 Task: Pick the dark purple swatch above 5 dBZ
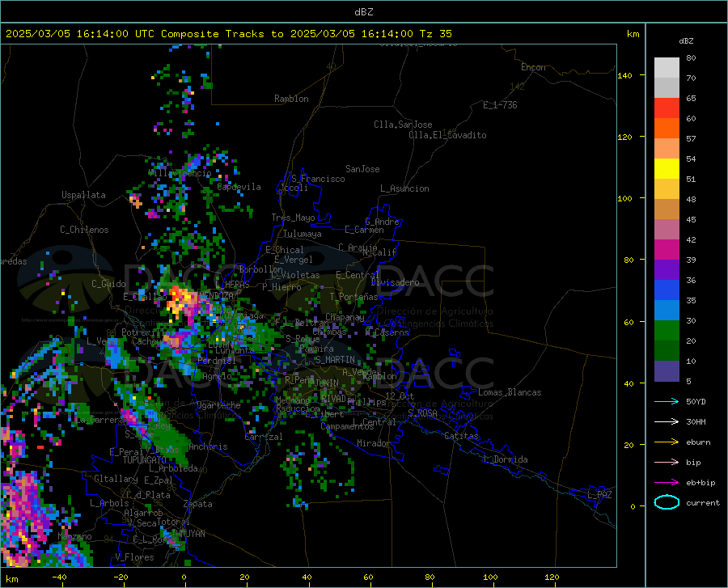pos(667,370)
